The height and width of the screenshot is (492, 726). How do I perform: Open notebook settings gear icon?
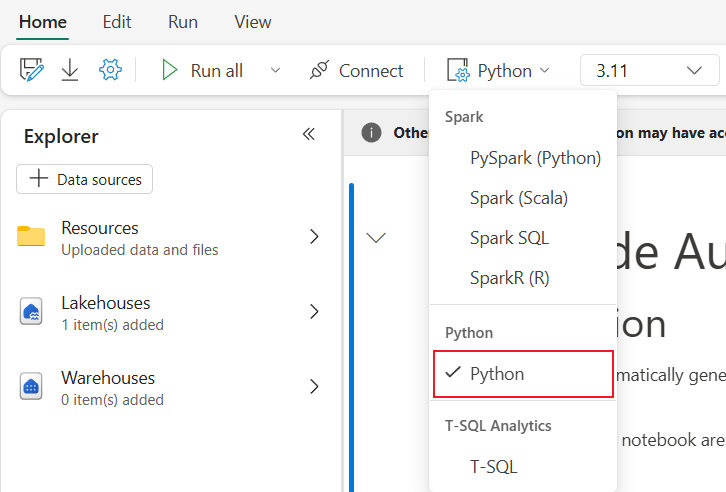point(110,70)
